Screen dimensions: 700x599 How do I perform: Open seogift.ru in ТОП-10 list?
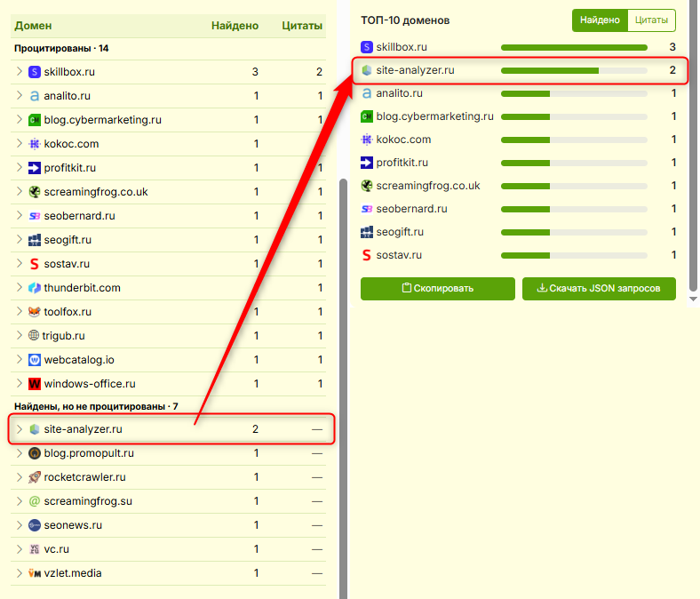[x=400, y=232]
